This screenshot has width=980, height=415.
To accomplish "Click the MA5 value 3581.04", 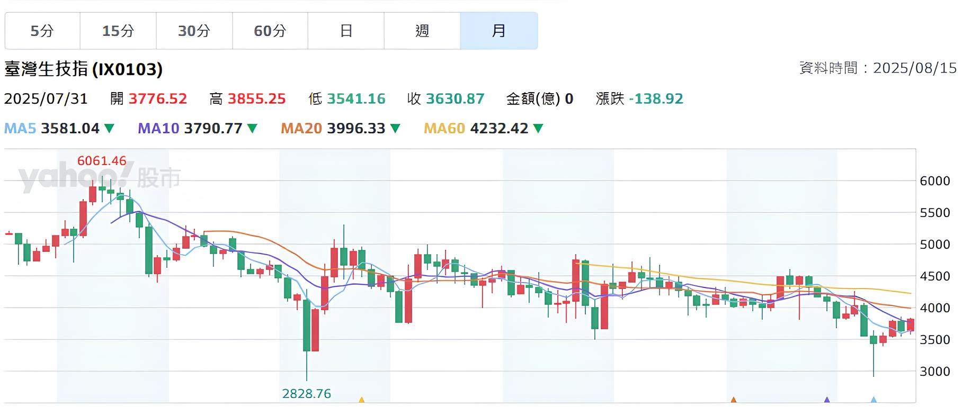I will [70, 128].
